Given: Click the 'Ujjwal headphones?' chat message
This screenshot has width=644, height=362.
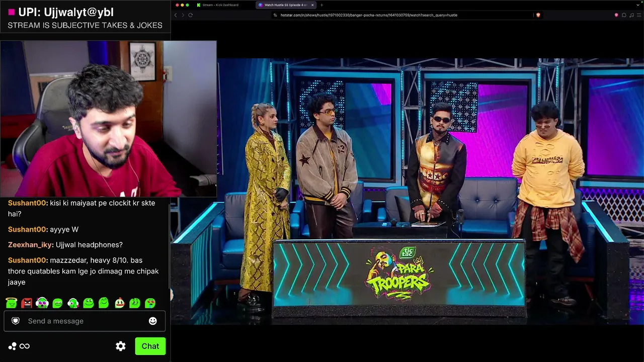Looking at the screenshot, I should pyautogui.click(x=89, y=245).
